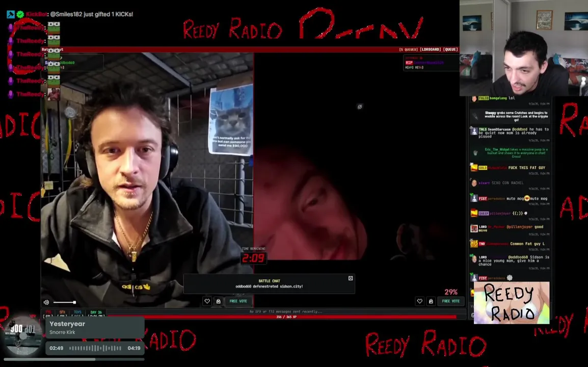Screen dimensions: 588x367
Task: Click the GOLD badge in chat
Action: [x=483, y=168]
